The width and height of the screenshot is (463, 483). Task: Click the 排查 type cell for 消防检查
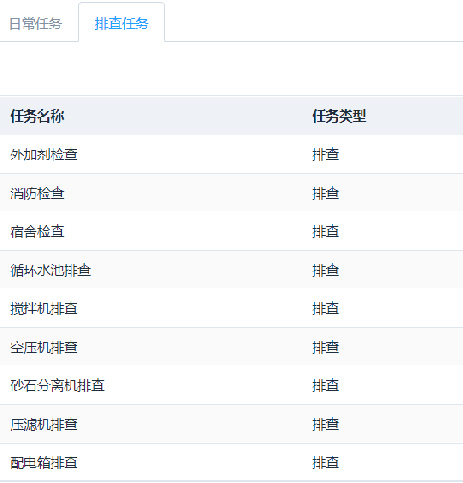(x=326, y=193)
